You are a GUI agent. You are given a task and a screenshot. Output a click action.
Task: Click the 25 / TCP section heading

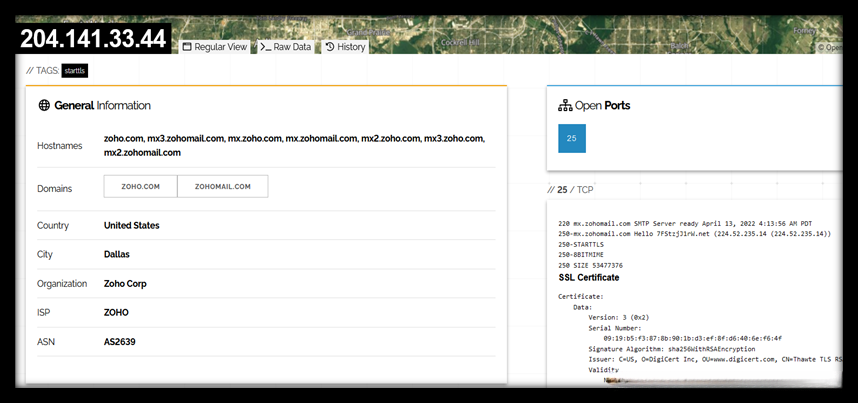pos(575,189)
